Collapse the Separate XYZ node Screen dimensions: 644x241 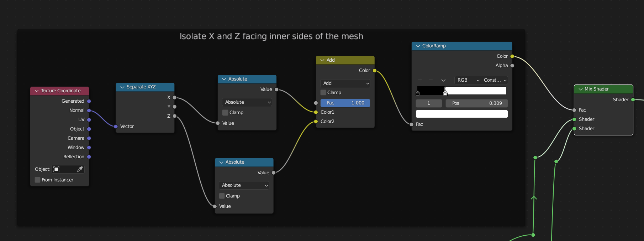[x=122, y=87]
